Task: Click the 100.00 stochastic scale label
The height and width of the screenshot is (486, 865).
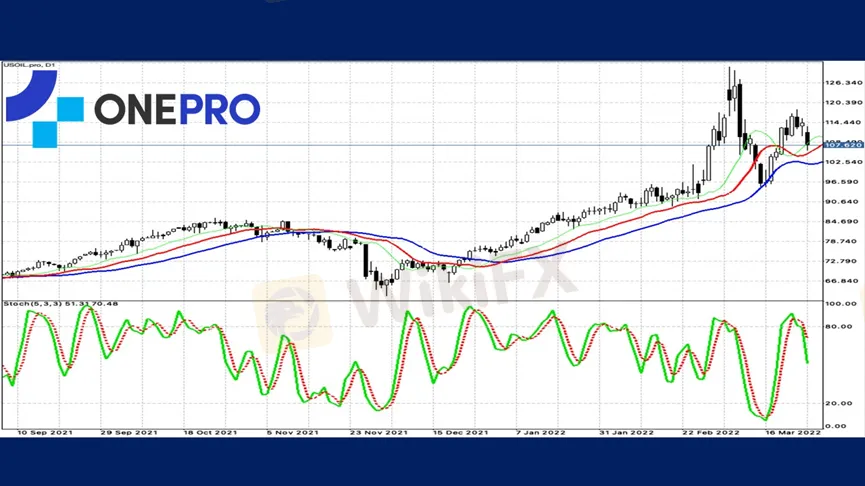Action: (x=839, y=303)
